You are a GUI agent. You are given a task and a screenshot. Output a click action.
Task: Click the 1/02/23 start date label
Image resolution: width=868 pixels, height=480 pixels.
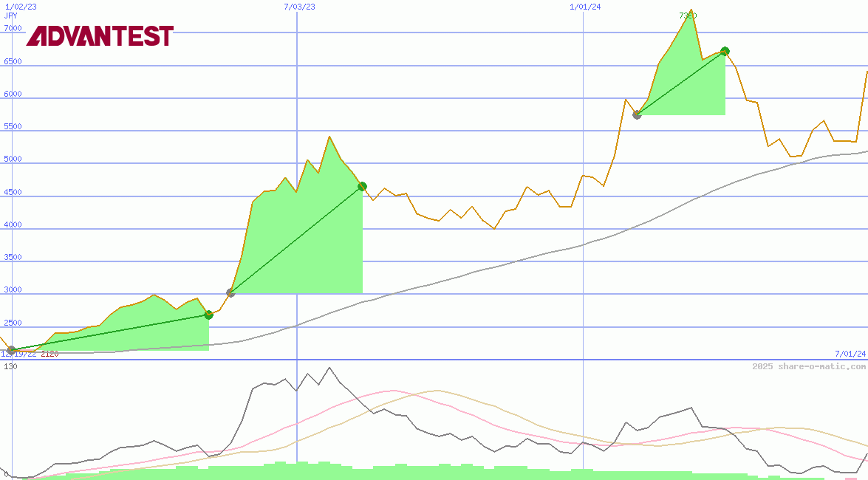click(x=21, y=7)
